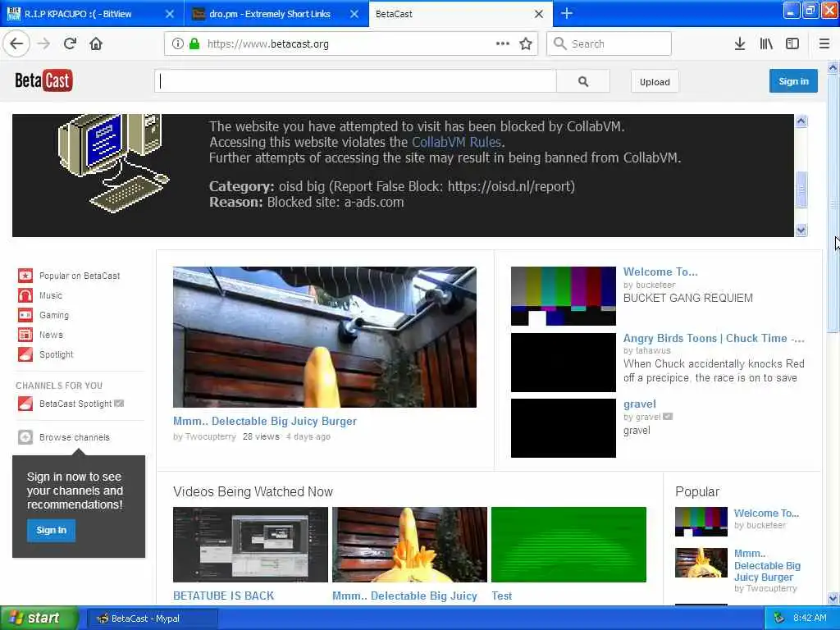Open the BetaCast Spotlight channel link
This screenshot has width=840, height=630.
pyautogui.click(x=75, y=404)
